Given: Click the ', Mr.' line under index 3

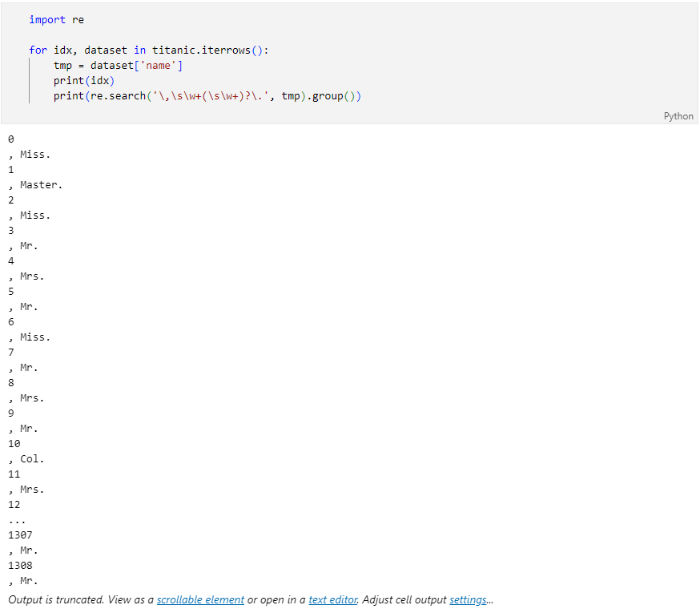Looking at the screenshot, I should 22,246.
